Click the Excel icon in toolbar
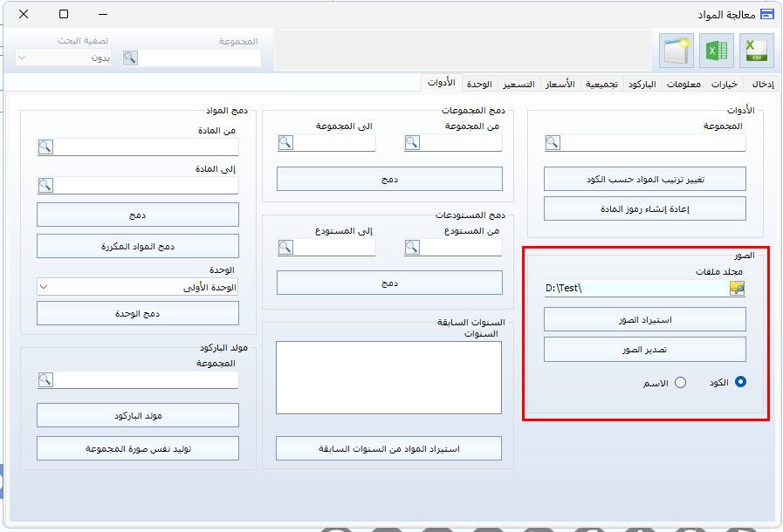 [x=717, y=51]
